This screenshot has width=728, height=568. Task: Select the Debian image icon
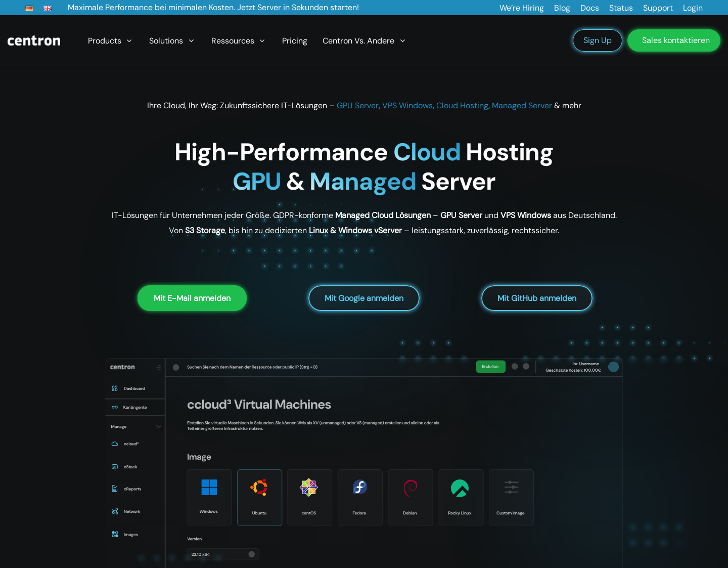[x=410, y=488]
